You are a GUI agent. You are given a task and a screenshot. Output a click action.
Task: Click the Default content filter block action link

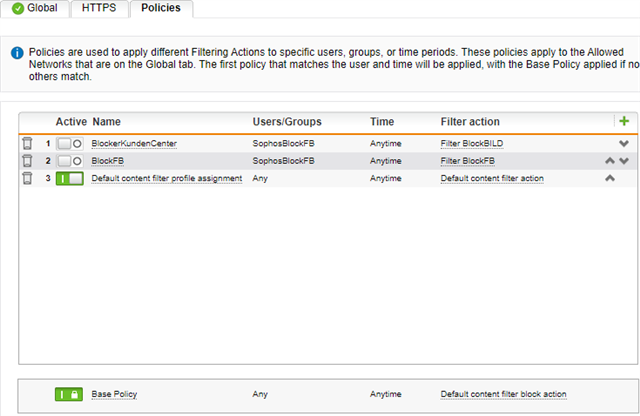click(x=506, y=395)
